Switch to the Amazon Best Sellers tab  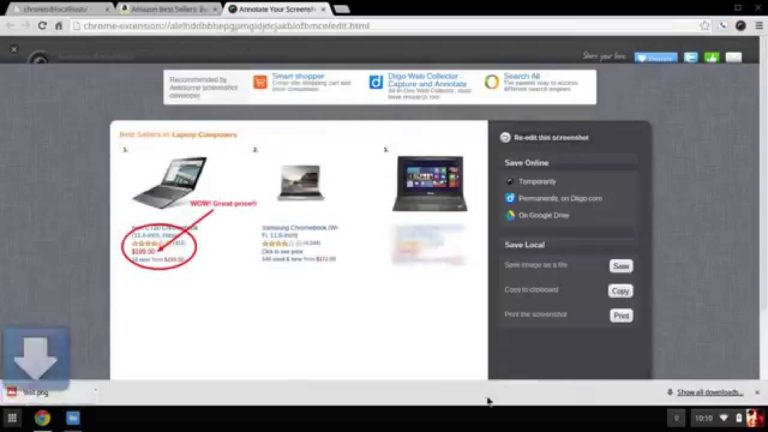pyautogui.click(x=169, y=9)
